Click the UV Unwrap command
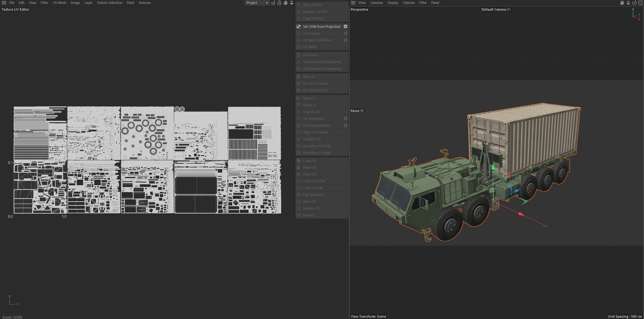644x319 pixels. point(322,33)
